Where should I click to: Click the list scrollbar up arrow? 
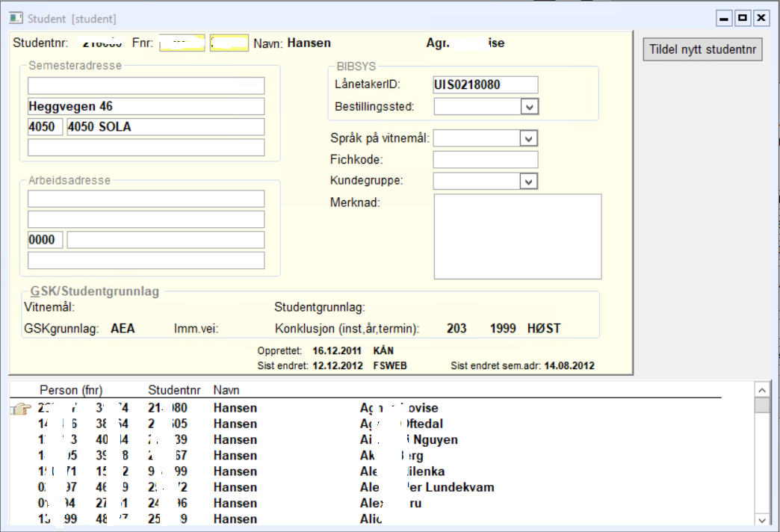point(761,390)
